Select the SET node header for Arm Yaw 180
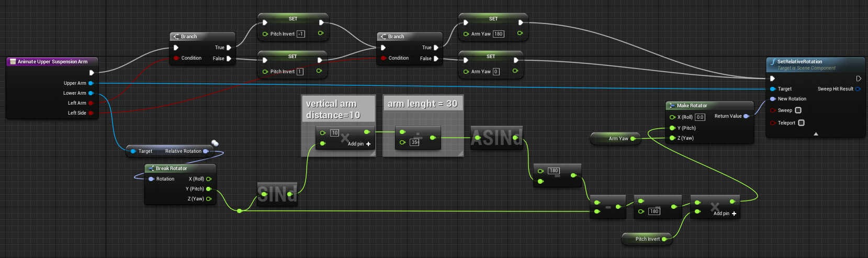This screenshot has width=868, height=258. coord(493,19)
